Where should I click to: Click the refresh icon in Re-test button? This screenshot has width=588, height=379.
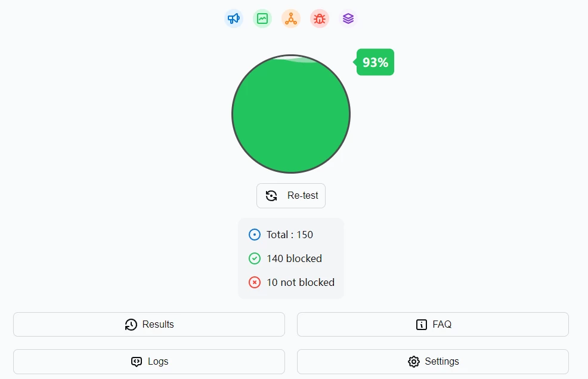(271, 196)
